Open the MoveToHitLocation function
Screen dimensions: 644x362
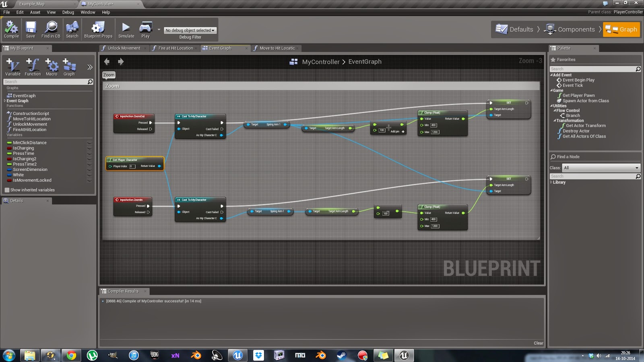click(32, 119)
